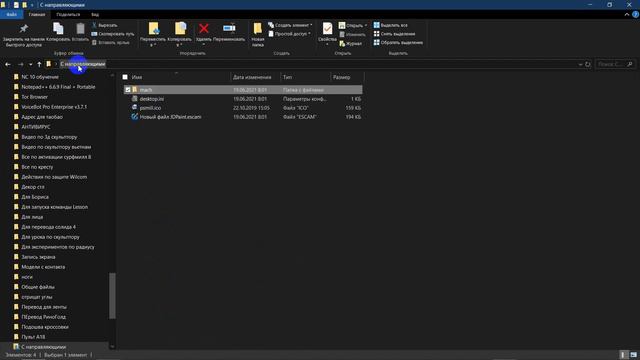Viewport: 640px width, 360px height.
Task: Switch to the Вид tab
Action: [x=95, y=15]
